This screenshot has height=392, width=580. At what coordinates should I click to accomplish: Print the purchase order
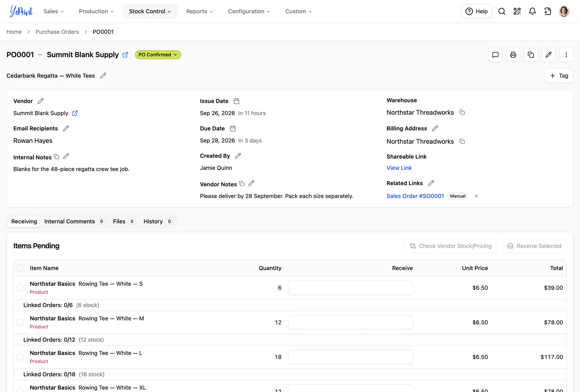tap(513, 55)
